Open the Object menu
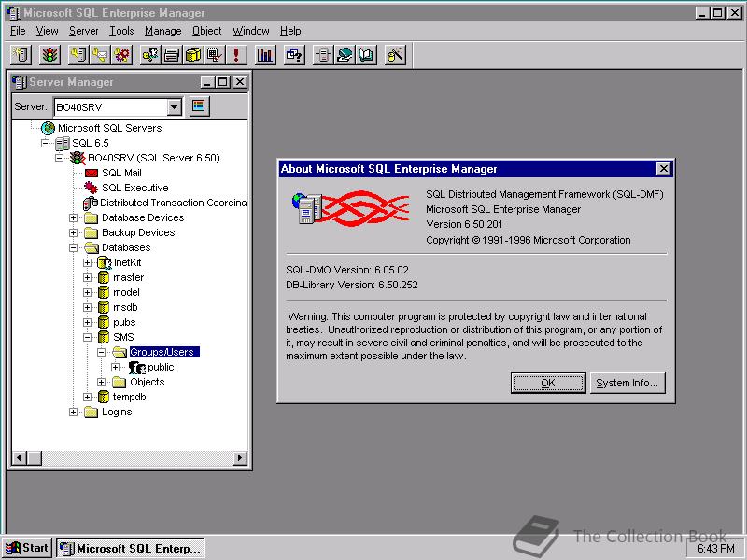747x560 pixels. (206, 31)
